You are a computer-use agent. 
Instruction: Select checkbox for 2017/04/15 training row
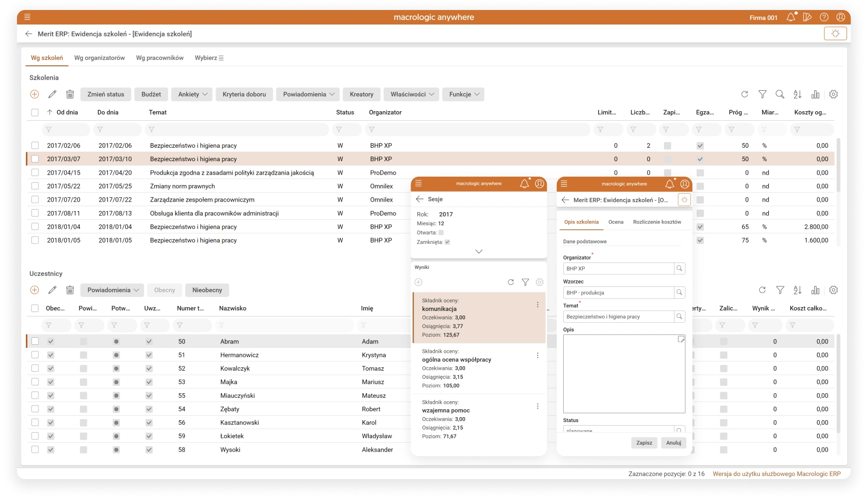click(x=35, y=173)
